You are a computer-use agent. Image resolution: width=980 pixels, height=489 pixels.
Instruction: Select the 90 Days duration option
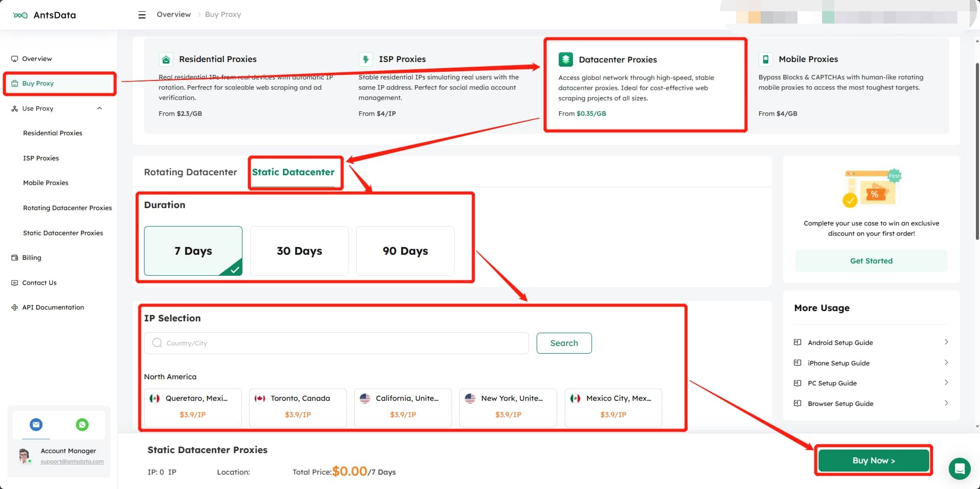[x=405, y=251]
